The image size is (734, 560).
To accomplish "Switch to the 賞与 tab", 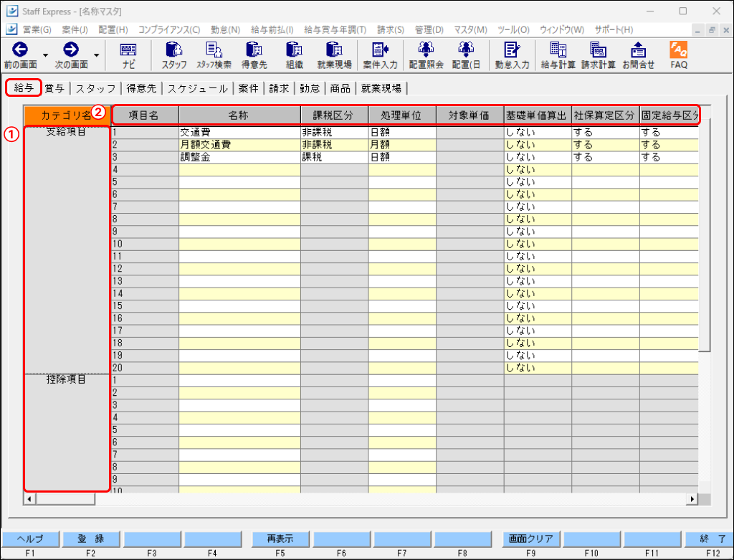I will coord(55,88).
